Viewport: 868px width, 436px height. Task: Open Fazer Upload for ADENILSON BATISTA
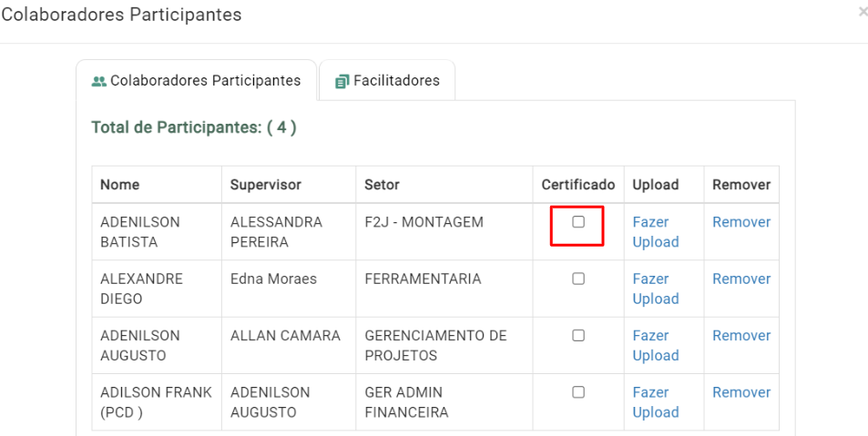point(656,232)
